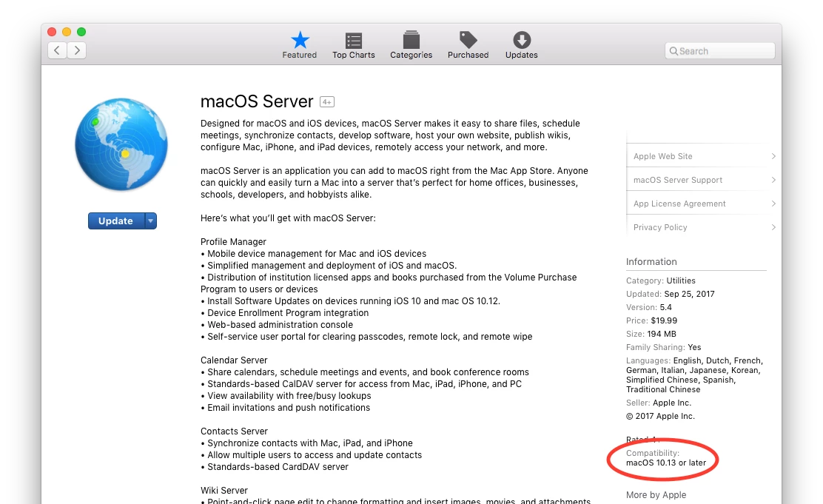Screen dimensions: 823x504
Task: Click the blue Update button
Action: click(x=116, y=221)
